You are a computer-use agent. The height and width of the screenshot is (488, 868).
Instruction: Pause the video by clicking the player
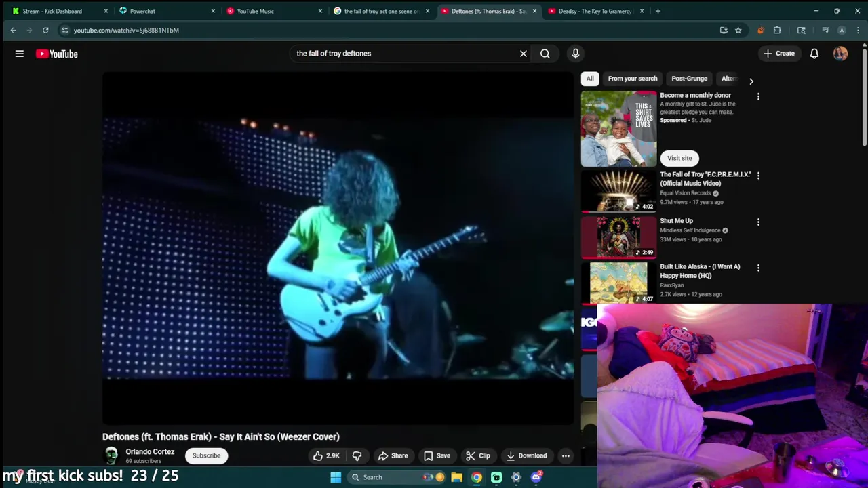tap(338, 247)
